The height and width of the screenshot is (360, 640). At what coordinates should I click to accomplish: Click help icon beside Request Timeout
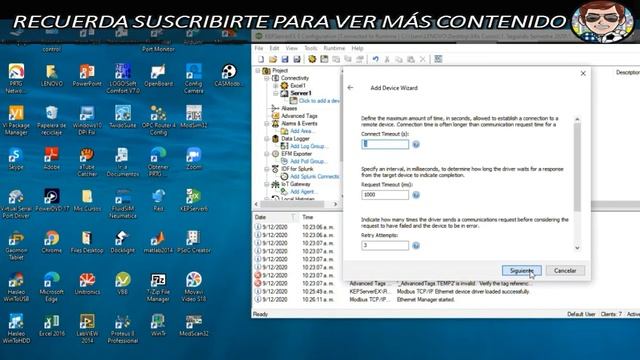pyautogui.click(x=416, y=195)
